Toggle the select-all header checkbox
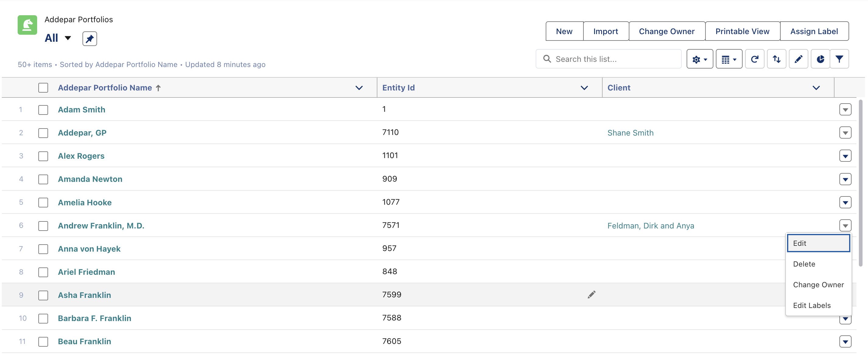Viewport: 868px width, 357px height. pyautogui.click(x=43, y=88)
